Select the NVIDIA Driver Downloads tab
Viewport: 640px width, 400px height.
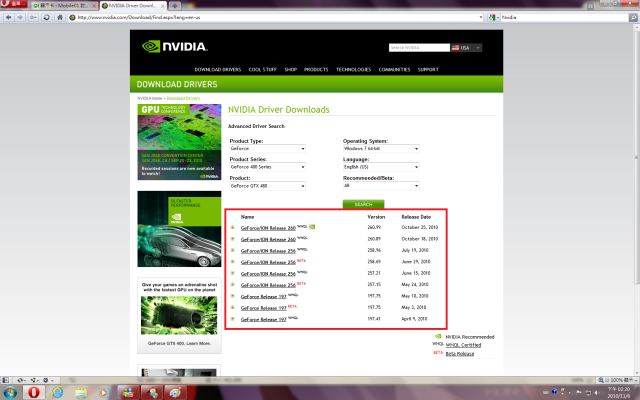coord(133,6)
